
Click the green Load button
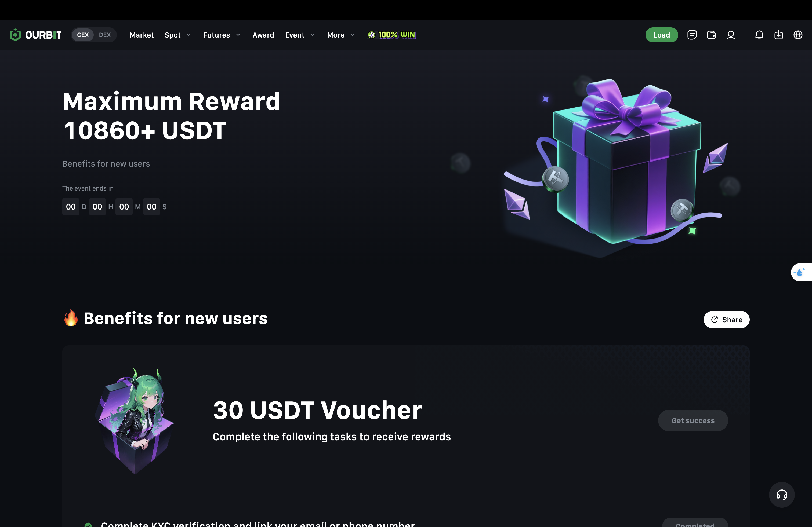(662, 35)
